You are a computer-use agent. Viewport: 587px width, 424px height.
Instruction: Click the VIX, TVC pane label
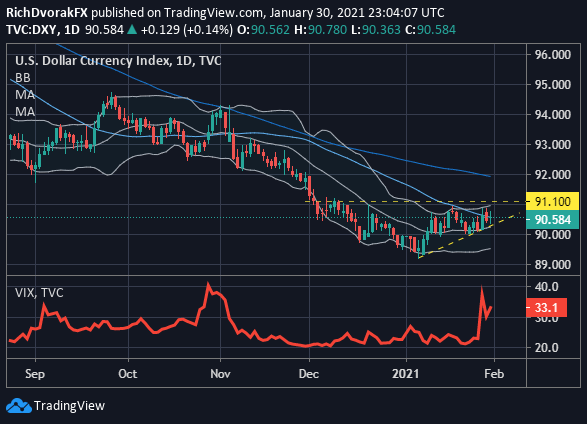point(39,293)
